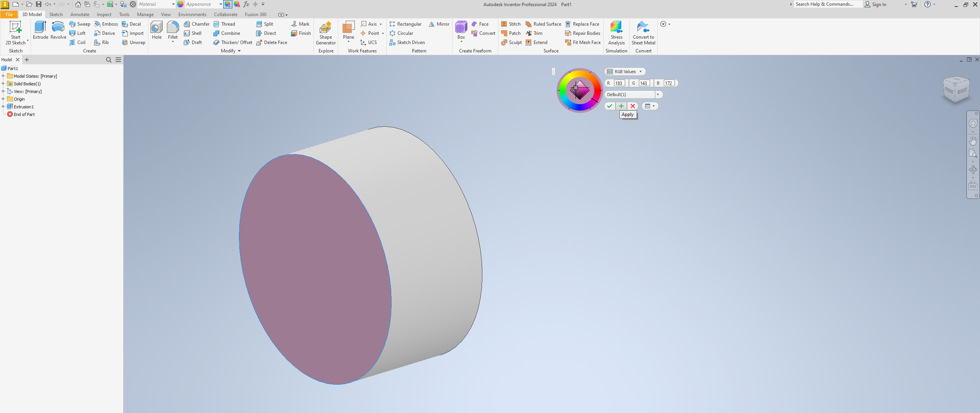Choose the Loft tool
This screenshot has width=980, height=413.
click(x=77, y=33)
